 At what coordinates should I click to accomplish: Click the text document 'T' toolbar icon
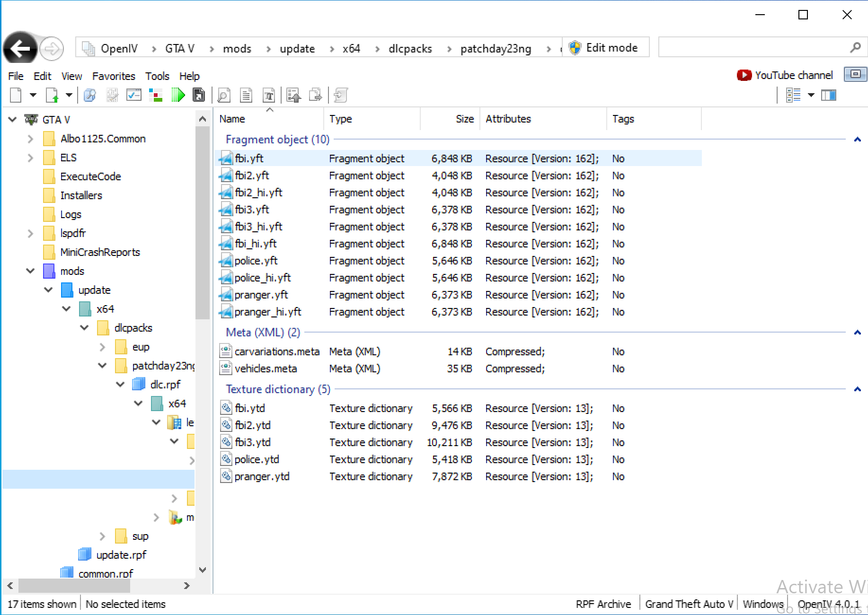(x=269, y=95)
